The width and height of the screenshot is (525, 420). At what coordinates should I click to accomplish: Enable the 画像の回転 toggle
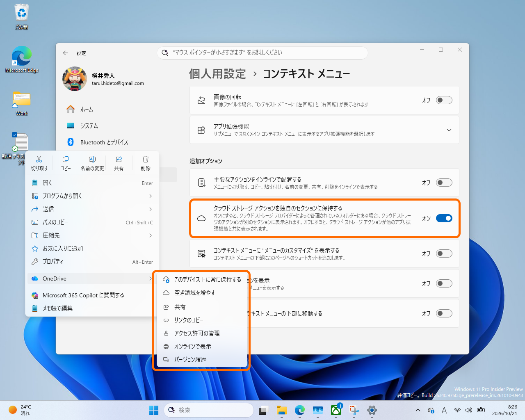(x=444, y=100)
